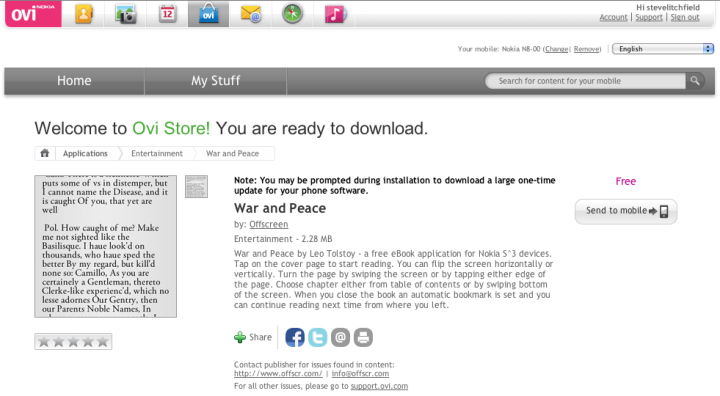Open support.ovi.com link
720x396 pixels.
coord(379,386)
